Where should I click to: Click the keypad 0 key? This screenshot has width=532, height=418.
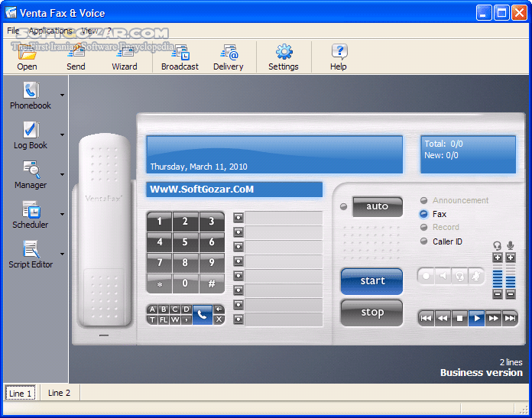(185, 283)
